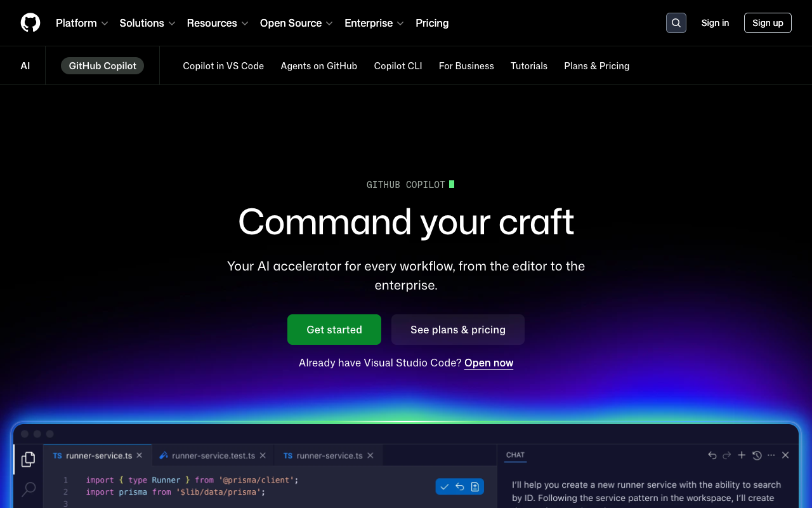
Task: Go to GitHub home via Octocat logo
Action: (30, 23)
